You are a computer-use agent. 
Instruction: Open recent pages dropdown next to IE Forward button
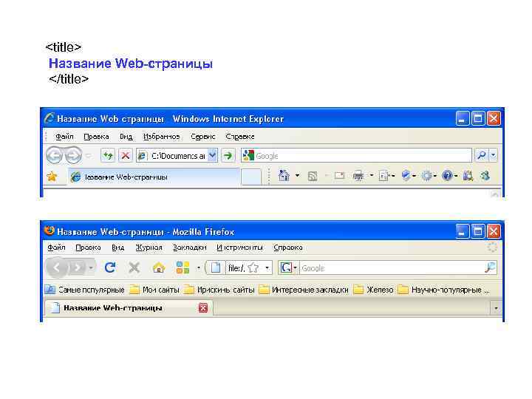[x=89, y=156]
